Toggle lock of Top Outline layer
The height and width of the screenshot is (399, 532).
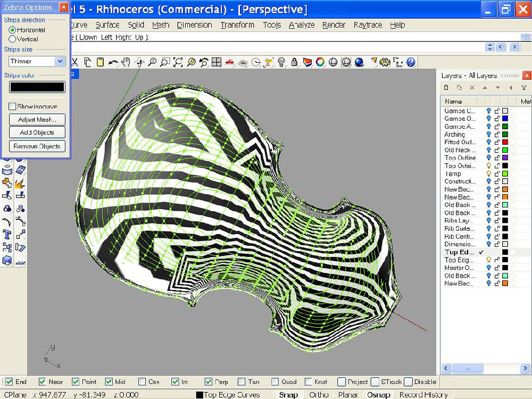coord(497,158)
